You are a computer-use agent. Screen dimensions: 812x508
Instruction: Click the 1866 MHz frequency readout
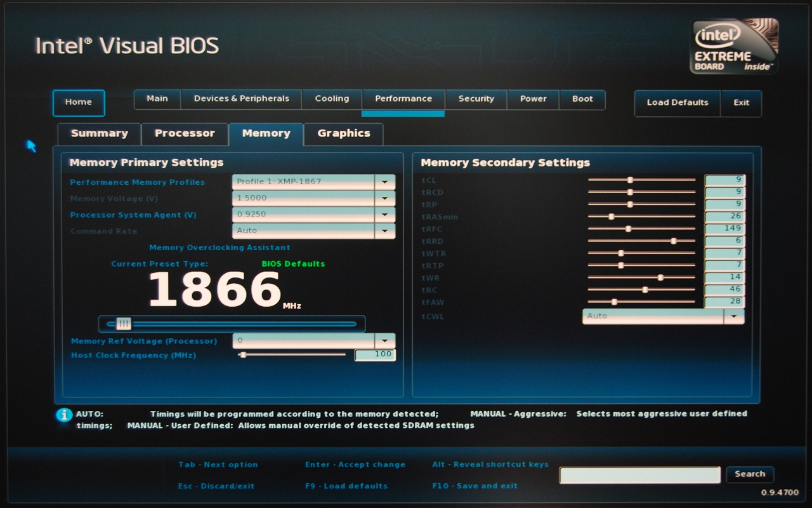click(x=224, y=290)
